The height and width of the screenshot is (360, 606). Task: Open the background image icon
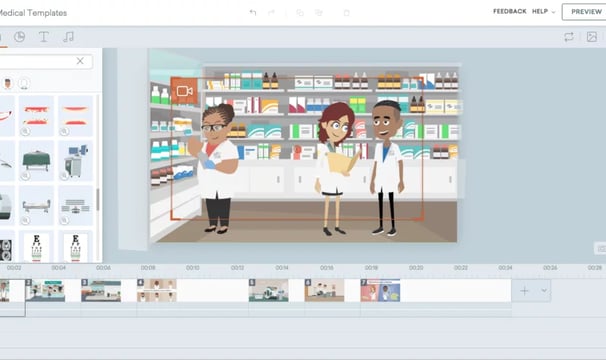[x=592, y=37]
